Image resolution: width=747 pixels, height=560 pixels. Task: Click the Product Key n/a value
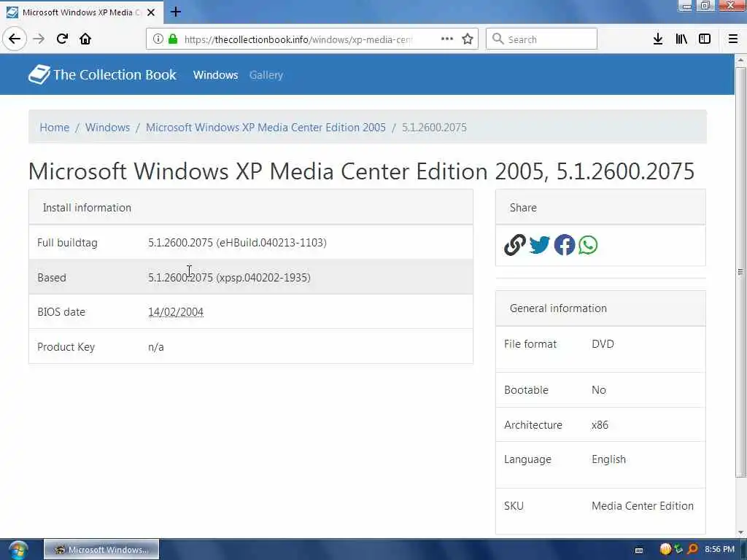156,347
